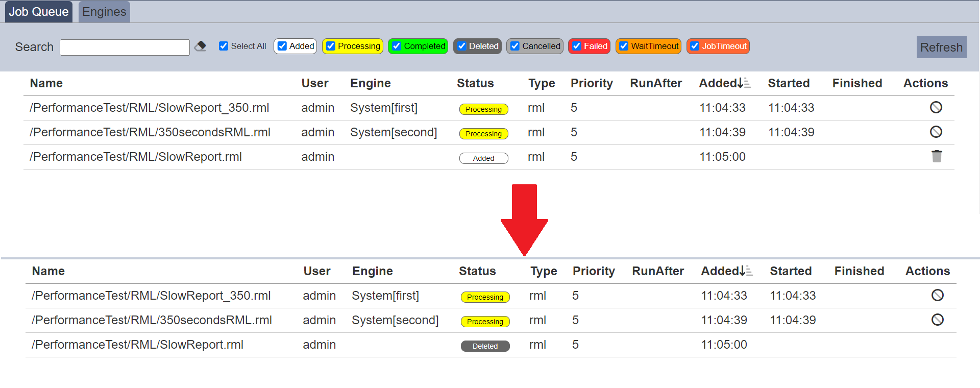Click the Status header in the lower table

(x=477, y=271)
